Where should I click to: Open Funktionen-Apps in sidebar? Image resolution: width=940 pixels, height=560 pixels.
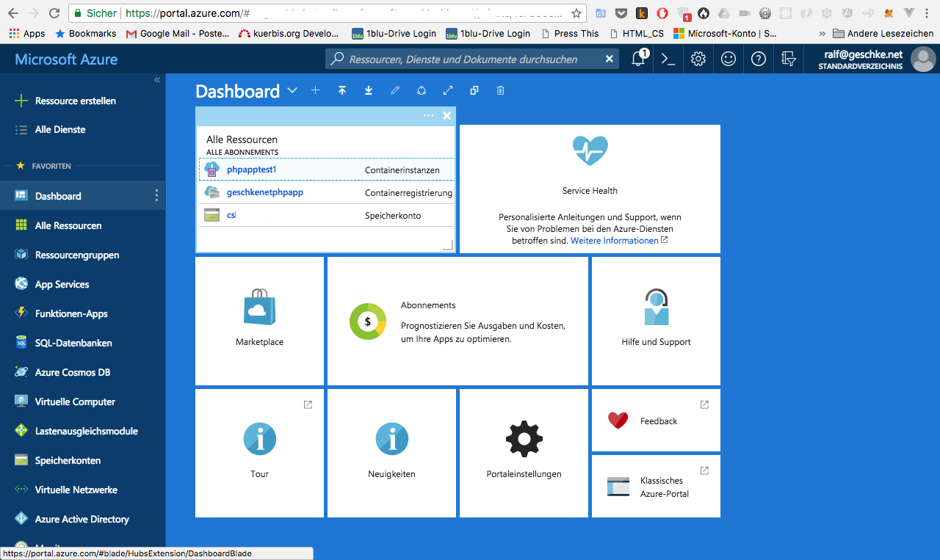coord(82,313)
